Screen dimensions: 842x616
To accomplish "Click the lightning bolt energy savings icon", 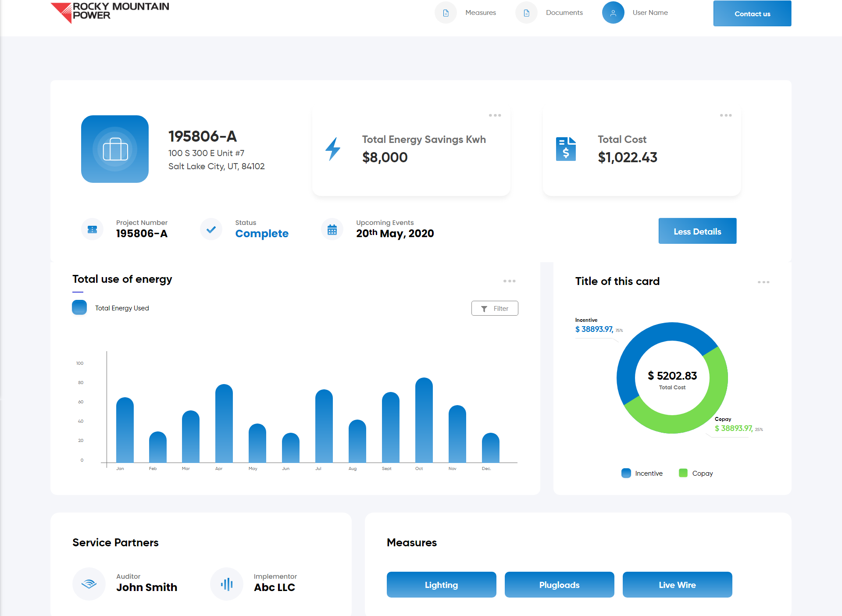I will (x=333, y=149).
